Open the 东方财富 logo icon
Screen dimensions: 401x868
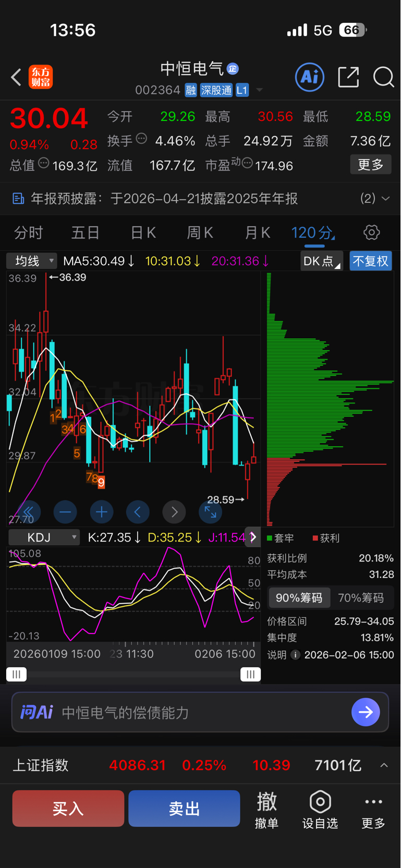41,77
